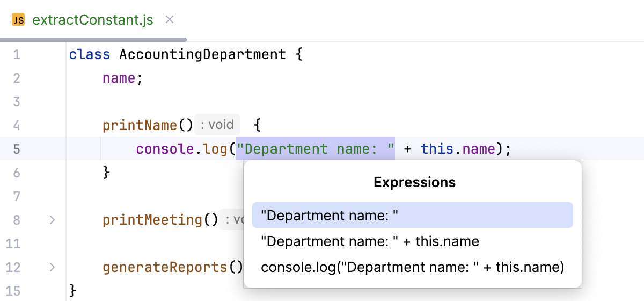This screenshot has height=301, width=644.
Task: Click the highlighted string literal in code
Action: coord(316,149)
